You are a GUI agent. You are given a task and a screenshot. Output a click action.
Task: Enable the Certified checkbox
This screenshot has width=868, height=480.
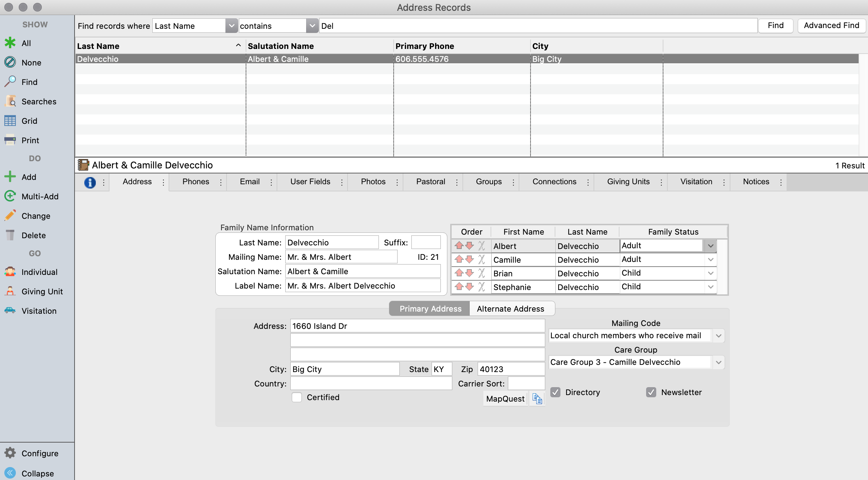coord(296,397)
